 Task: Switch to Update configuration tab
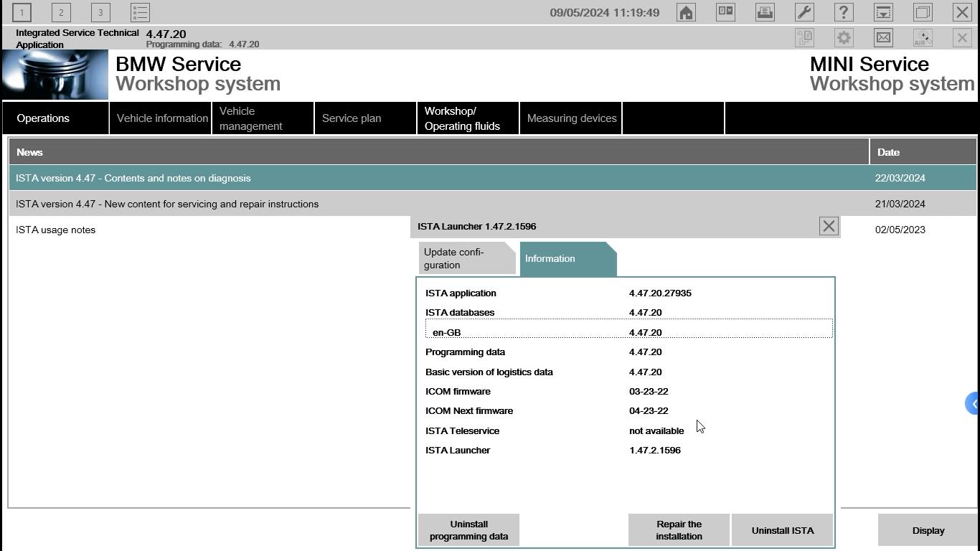click(x=466, y=258)
